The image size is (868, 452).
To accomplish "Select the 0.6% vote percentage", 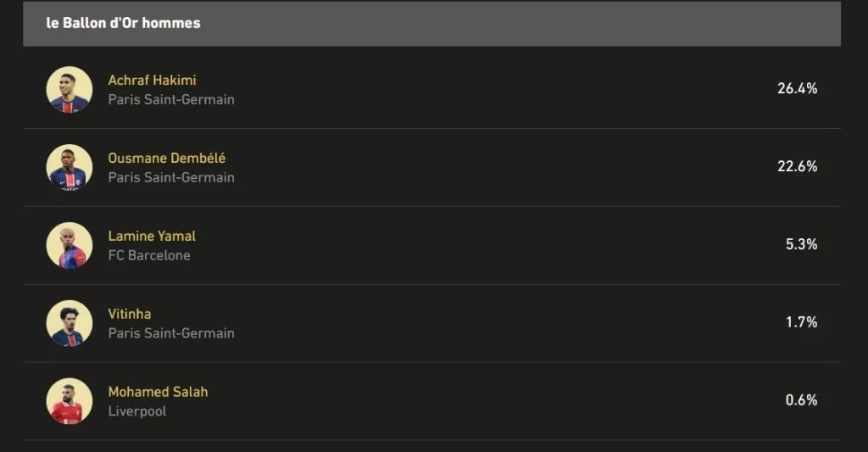I will click(x=802, y=400).
